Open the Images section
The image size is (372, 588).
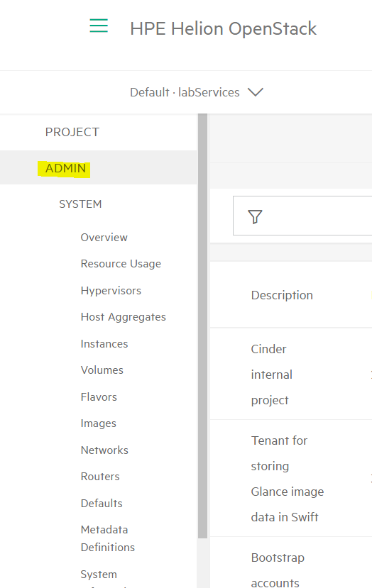point(99,423)
